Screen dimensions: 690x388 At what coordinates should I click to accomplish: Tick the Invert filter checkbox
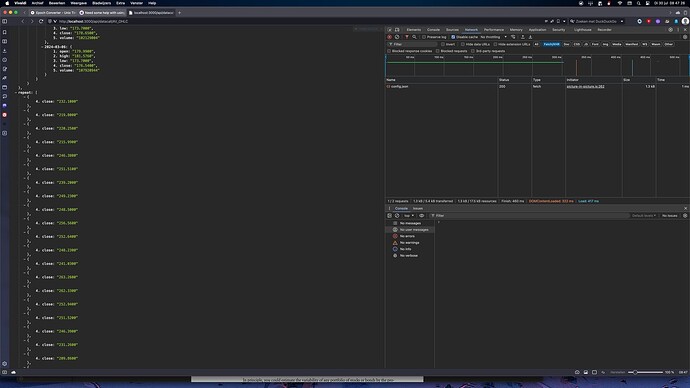[443, 44]
